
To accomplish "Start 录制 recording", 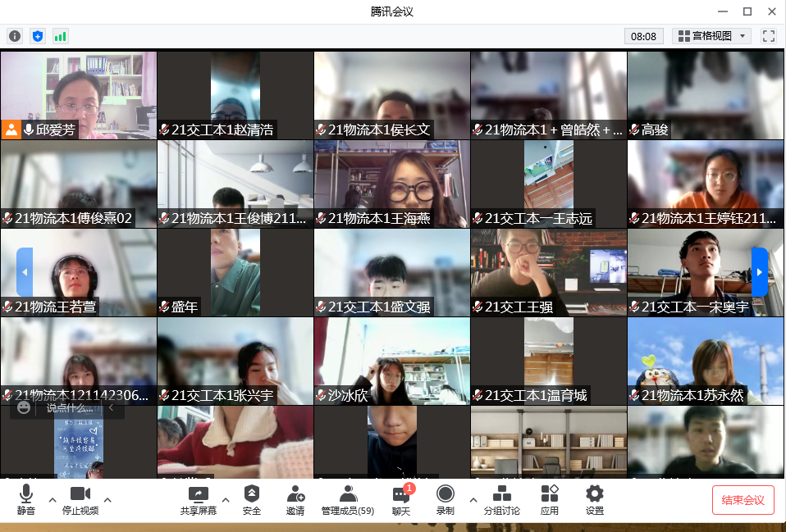I will pos(446,500).
